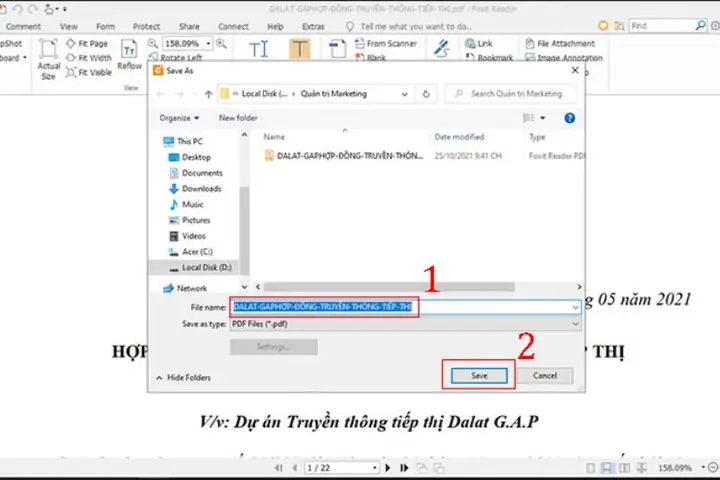Click the zoom in magnifier icon
The image size is (720, 480).
221,44
